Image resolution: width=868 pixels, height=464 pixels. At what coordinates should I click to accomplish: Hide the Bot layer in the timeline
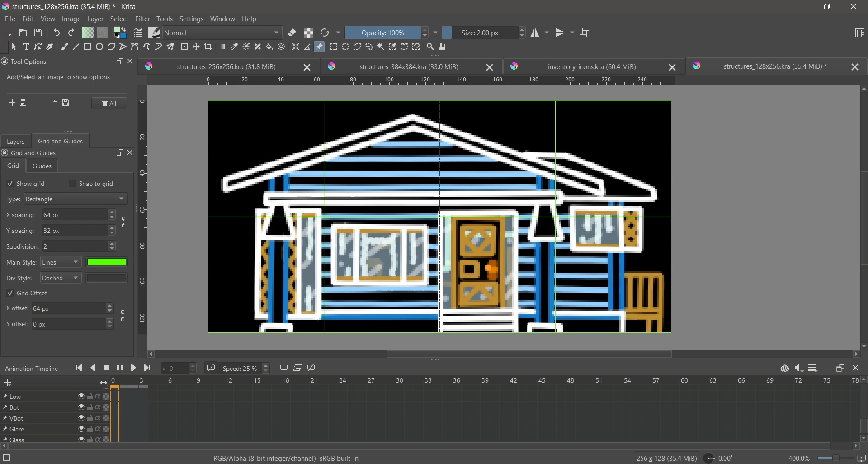coord(81,407)
